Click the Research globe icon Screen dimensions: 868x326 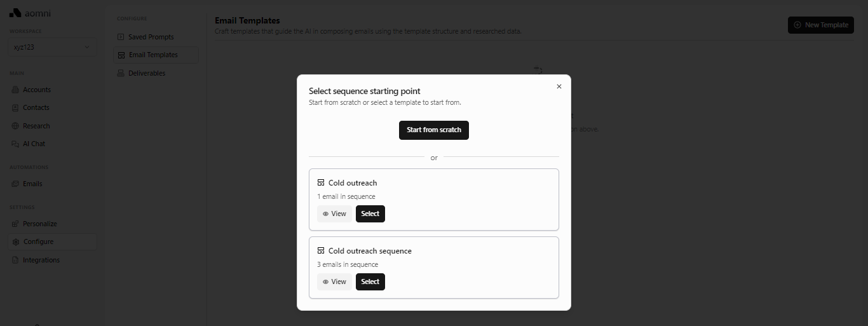[16, 126]
